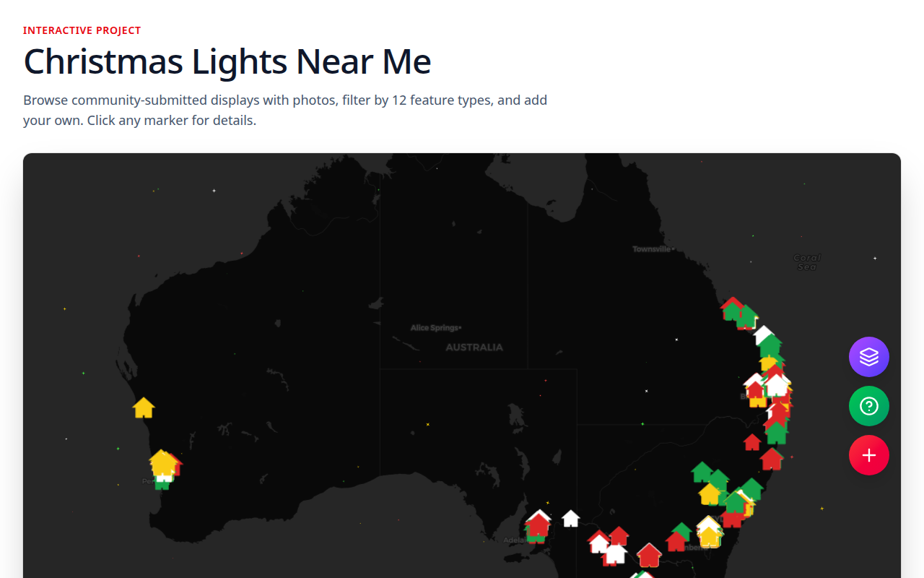
Task: Add a new display with the plus button
Action: pyautogui.click(x=869, y=455)
